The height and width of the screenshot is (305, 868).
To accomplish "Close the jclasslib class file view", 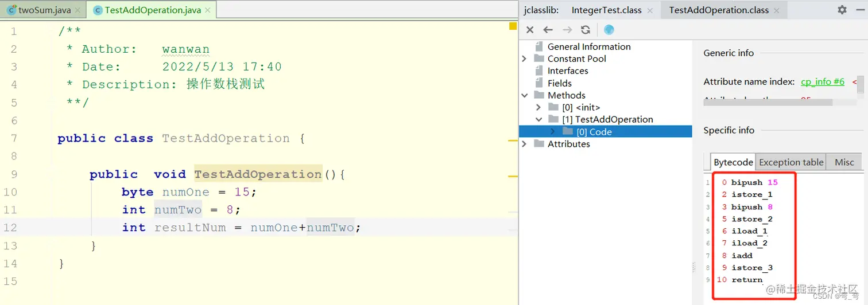I will 530,30.
